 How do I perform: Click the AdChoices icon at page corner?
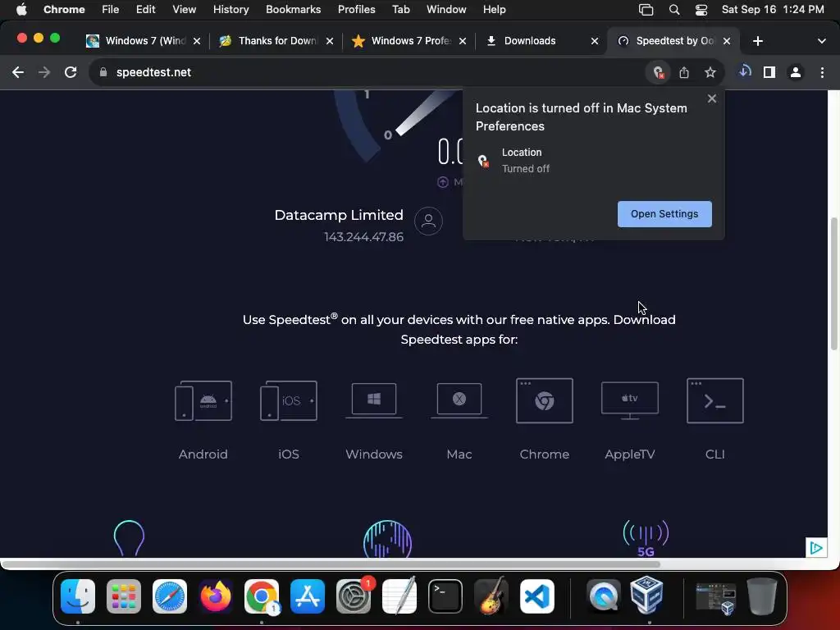click(816, 547)
